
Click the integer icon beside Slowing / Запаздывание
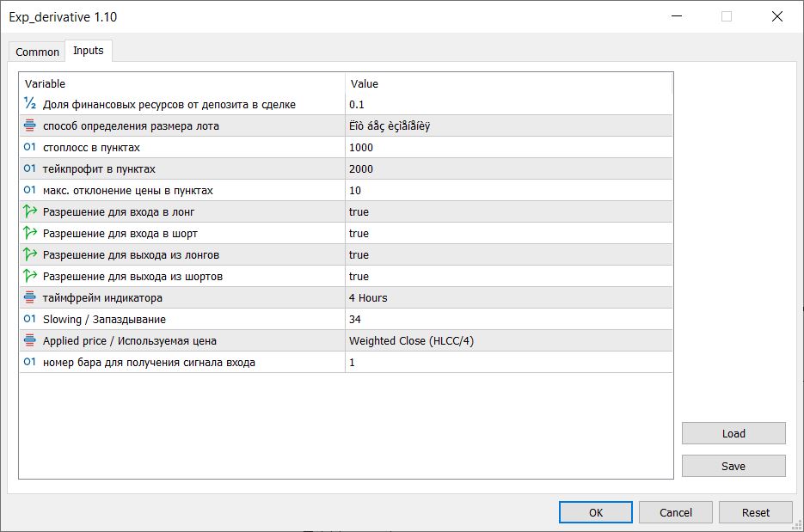pos(30,319)
